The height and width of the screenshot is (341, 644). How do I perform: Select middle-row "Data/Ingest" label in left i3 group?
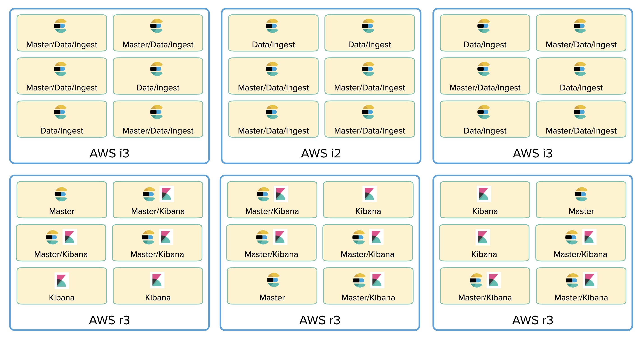(158, 88)
